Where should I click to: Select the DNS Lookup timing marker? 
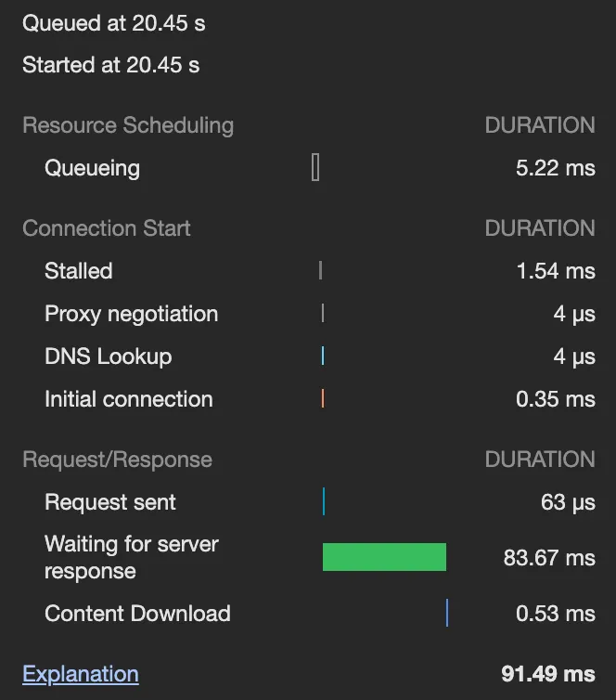click(x=323, y=356)
